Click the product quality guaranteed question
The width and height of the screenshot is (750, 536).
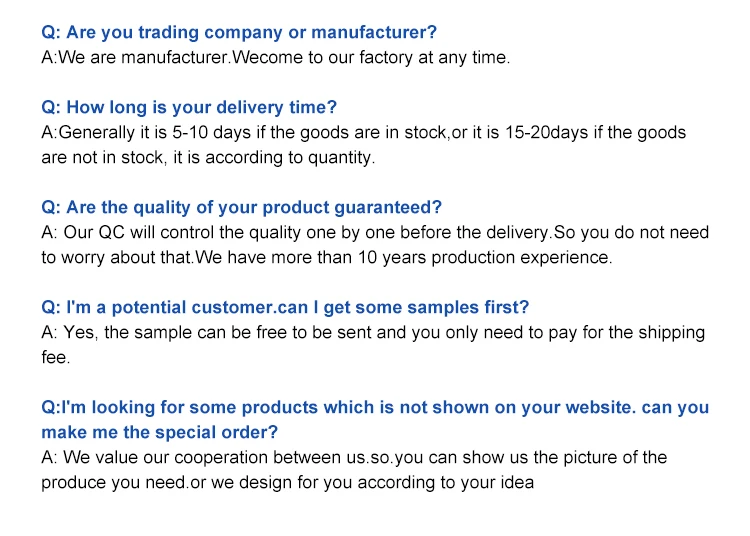click(x=241, y=208)
